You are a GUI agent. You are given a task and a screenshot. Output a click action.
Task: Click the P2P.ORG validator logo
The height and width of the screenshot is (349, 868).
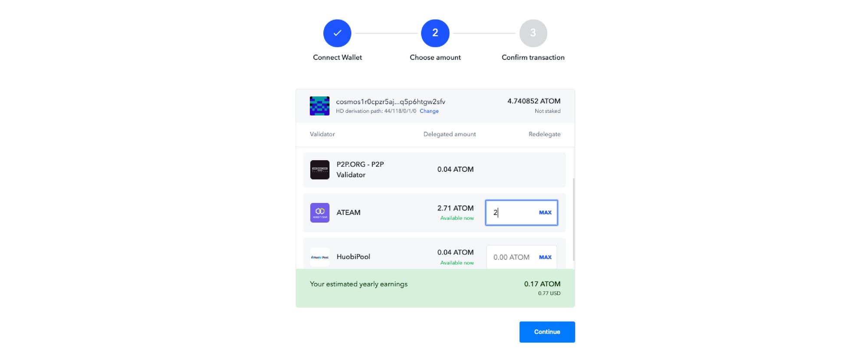320,170
